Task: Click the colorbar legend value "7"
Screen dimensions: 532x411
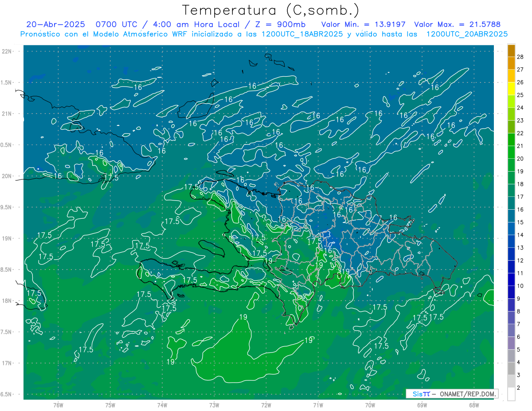Action: tap(519, 324)
